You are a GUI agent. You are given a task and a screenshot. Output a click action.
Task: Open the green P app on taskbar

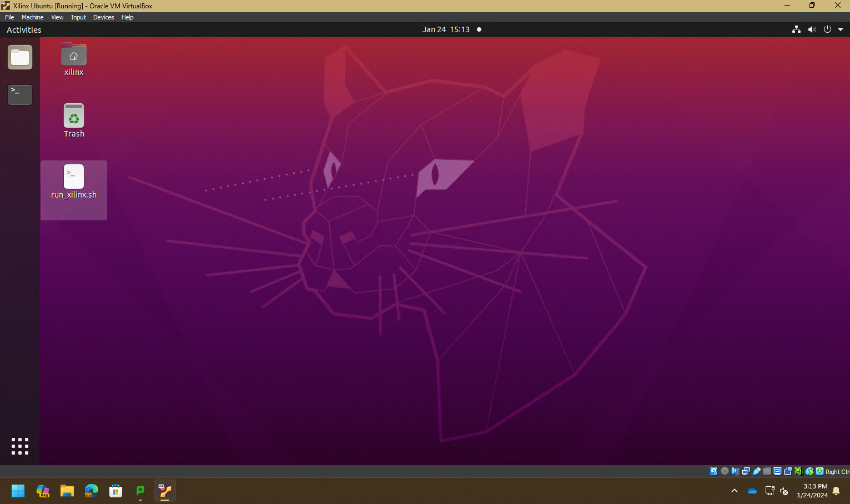[x=140, y=491]
